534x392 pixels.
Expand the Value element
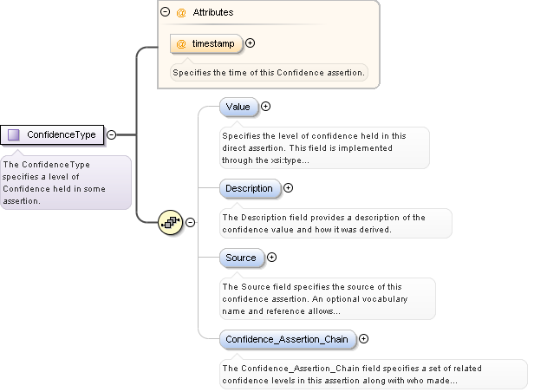pos(266,107)
